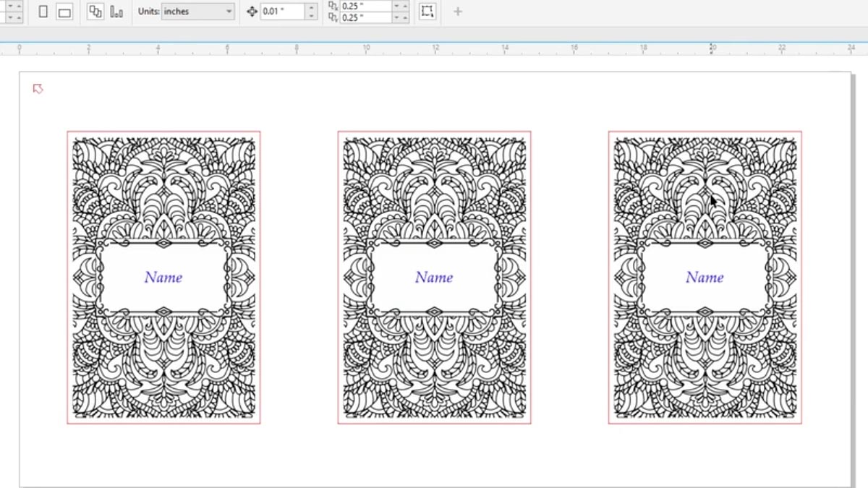Increase nudge distance with up arrow
868x488 pixels.
(x=311, y=7)
